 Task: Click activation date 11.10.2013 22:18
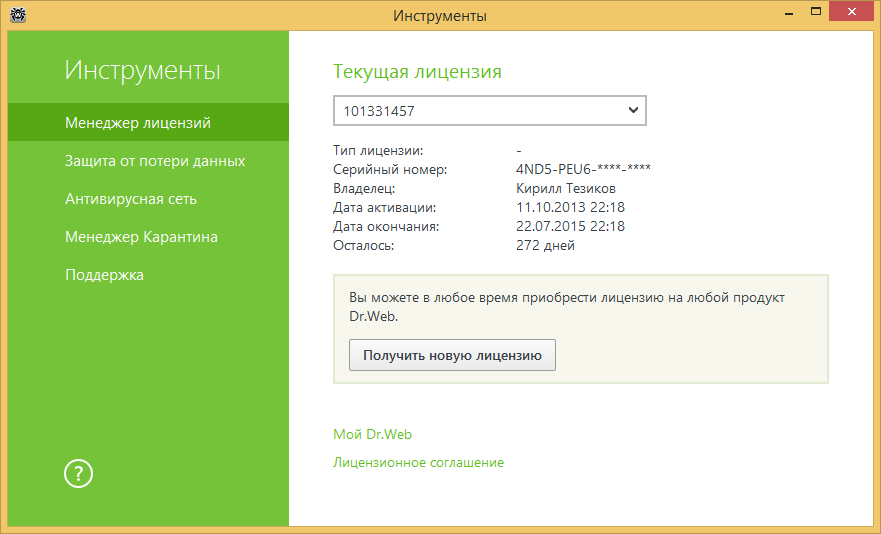[x=570, y=207]
